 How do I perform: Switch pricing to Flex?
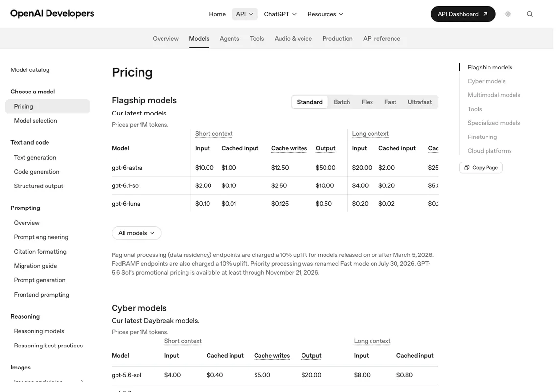point(367,102)
